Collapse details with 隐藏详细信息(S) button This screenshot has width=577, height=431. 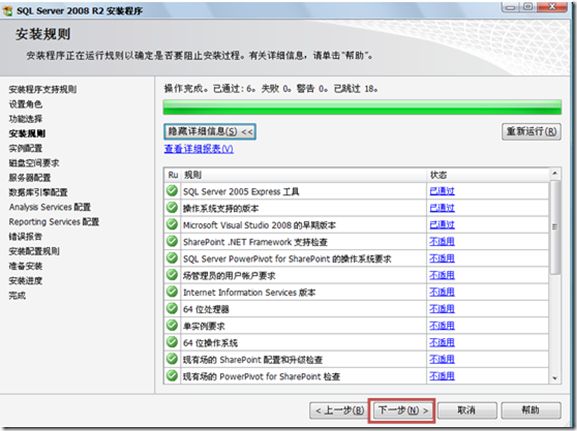point(210,131)
